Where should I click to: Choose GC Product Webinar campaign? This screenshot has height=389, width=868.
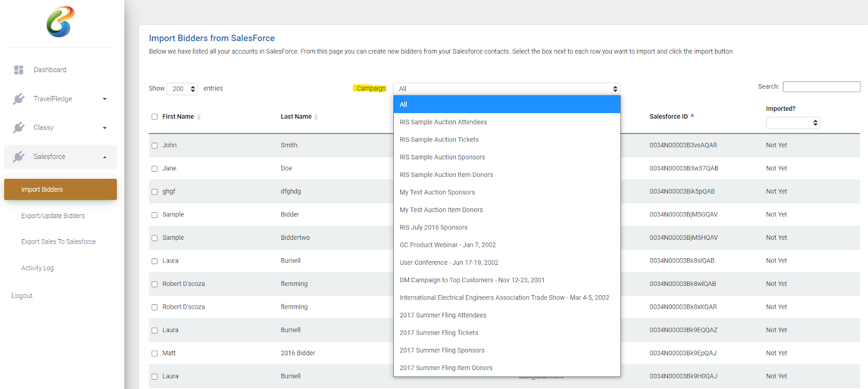[507, 245]
